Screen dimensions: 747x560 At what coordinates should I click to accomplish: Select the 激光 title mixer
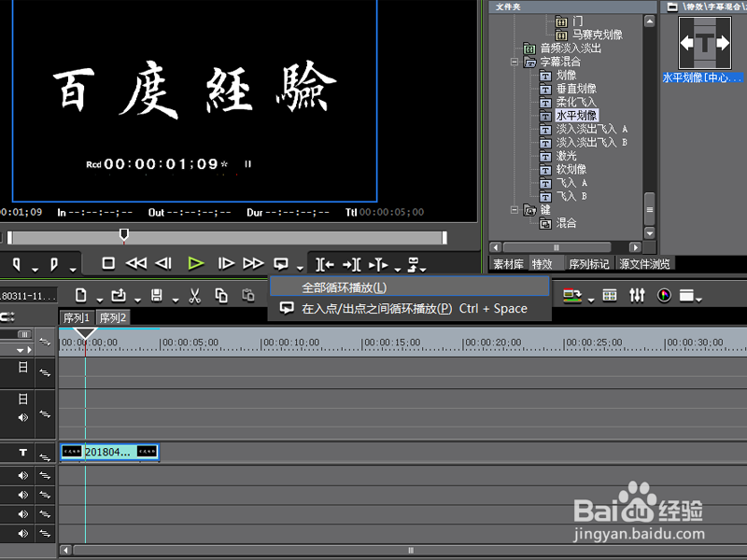567,156
